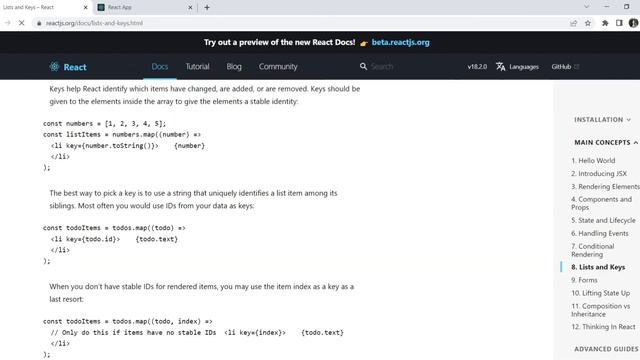Click the '<li key={todo.id}>' code line
The height and width of the screenshot is (360, 640).
pyautogui.click(x=85, y=239)
